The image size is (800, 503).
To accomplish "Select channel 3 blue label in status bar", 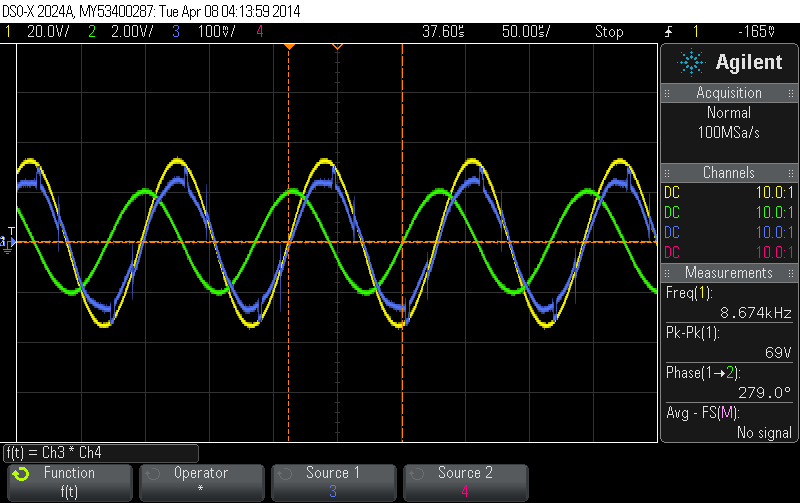I will [176, 32].
